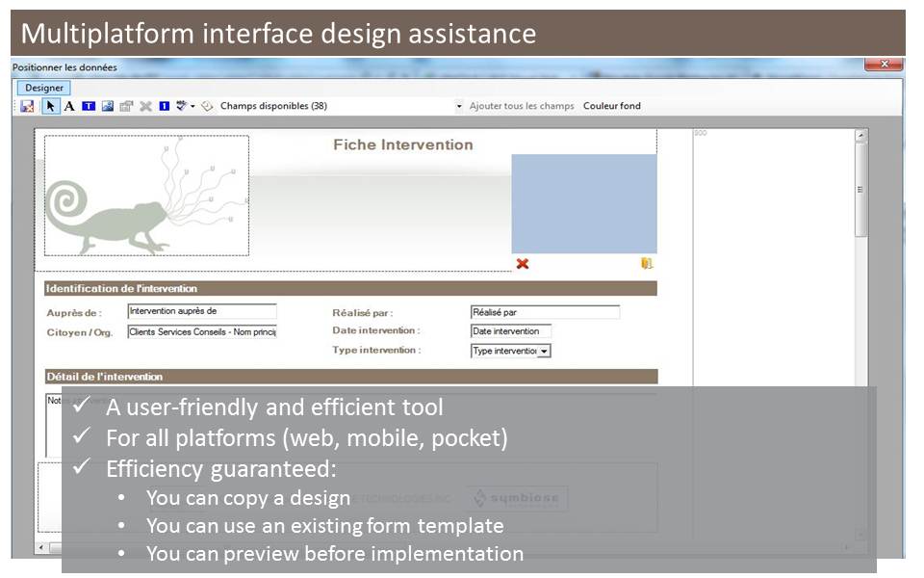Screen dimensions: 924x578
Task: Click the gray delete X toolbar icon
Action: pos(146,106)
